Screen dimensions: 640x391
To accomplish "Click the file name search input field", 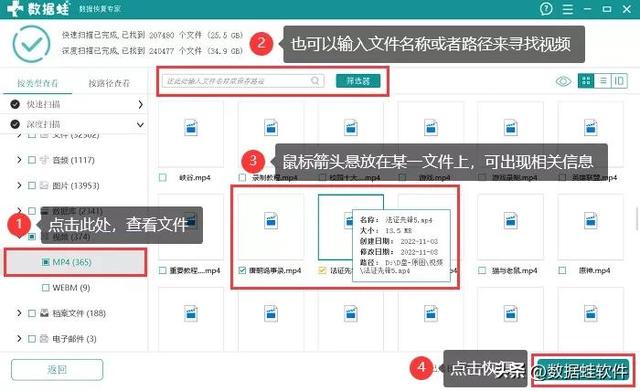I will (236, 81).
